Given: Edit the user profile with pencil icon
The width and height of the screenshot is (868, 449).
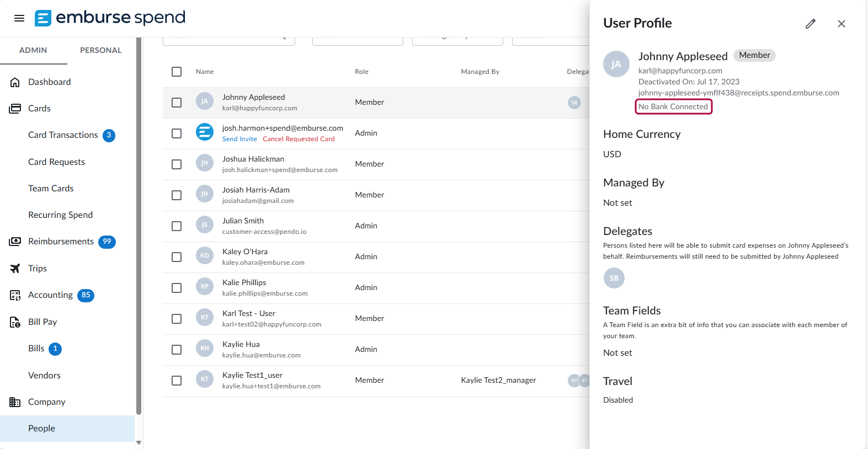Looking at the screenshot, I should click(810, 24).
